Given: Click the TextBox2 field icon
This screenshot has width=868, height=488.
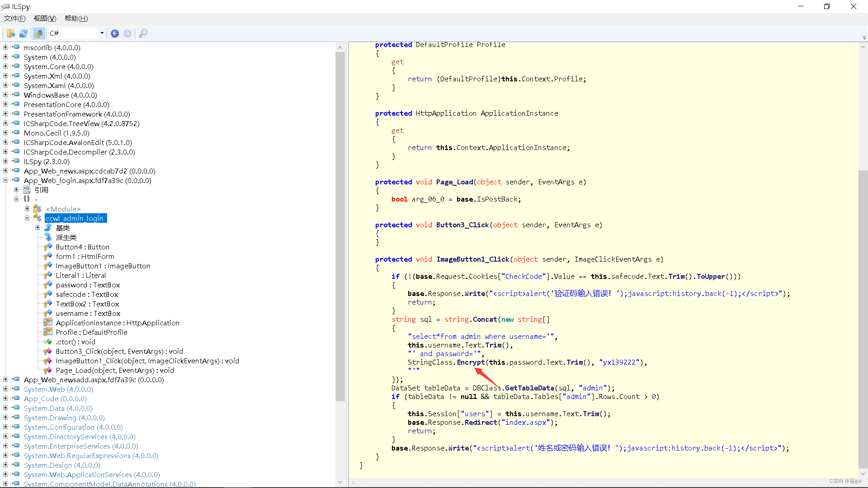Looking at the screenshot, I should 48,303.
